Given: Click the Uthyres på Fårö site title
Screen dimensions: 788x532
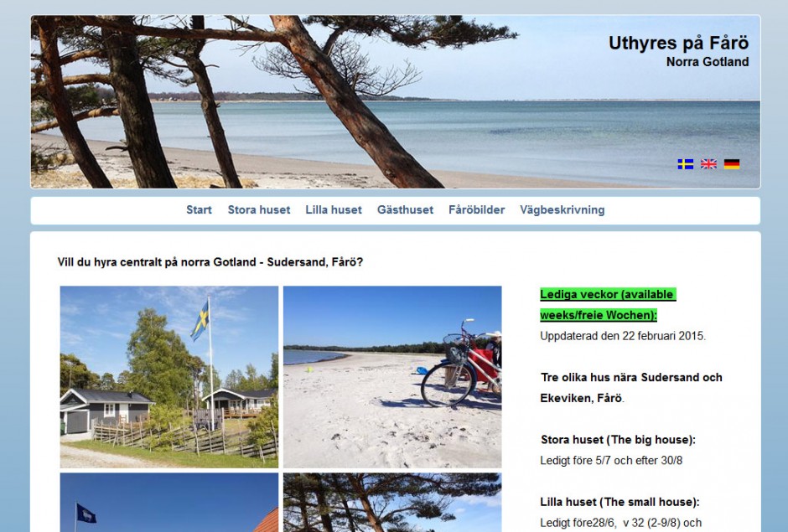Looking at the screenshot, I should pos(678,44).
